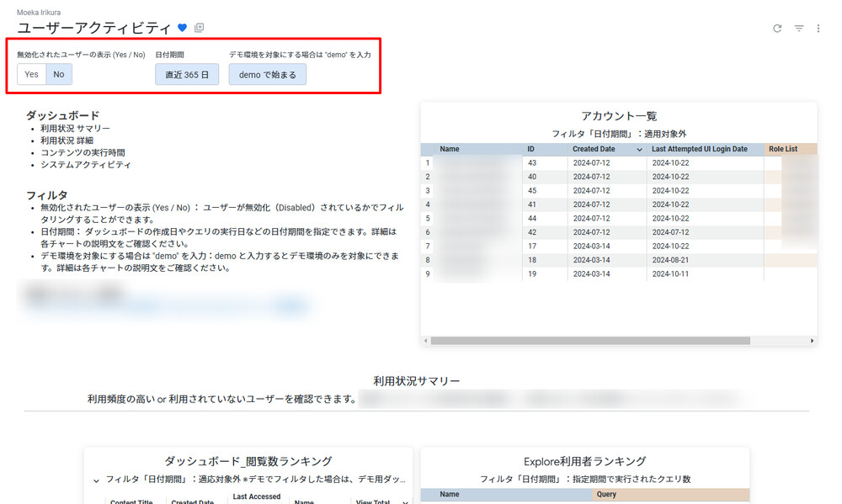Viewport: 842px width, 504px height.
Task: Sort by the Name column in アカウント一覧
Action: click(x=450, y=149)
